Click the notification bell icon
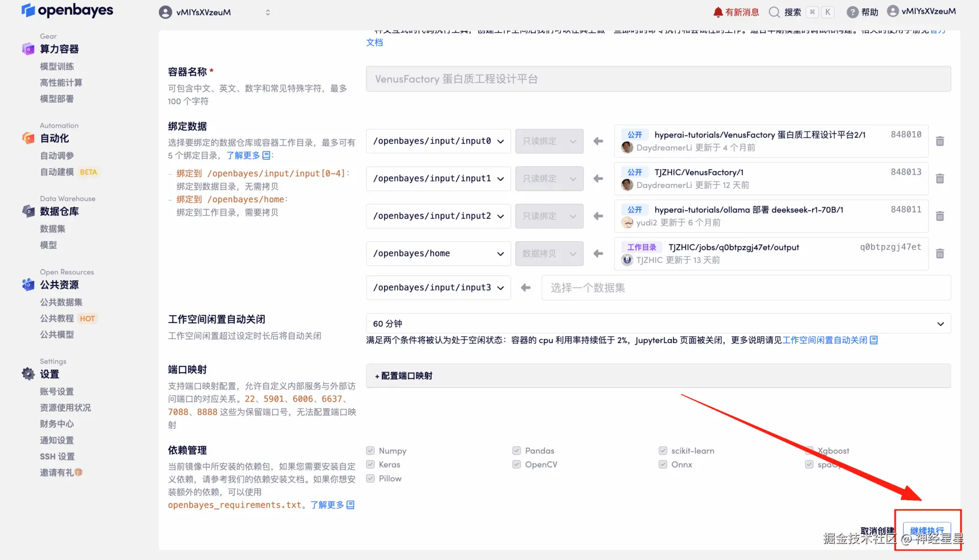The image size is (979, 560). [x=718, y=12]
